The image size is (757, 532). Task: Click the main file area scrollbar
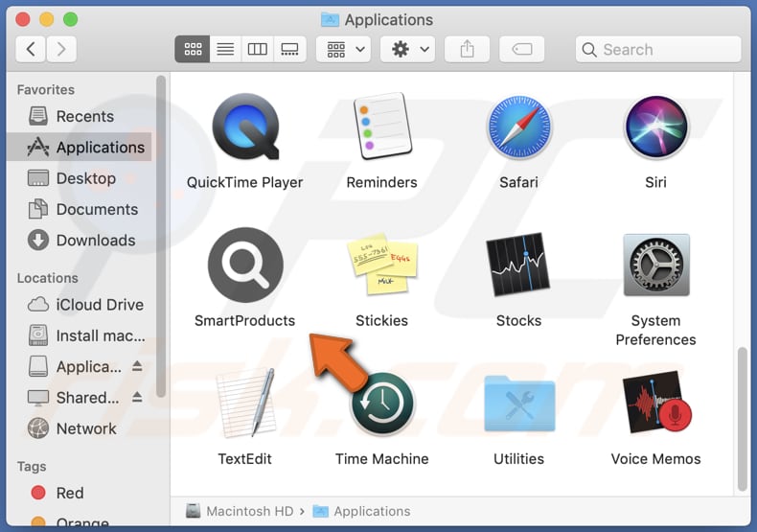[x=743, y=419]
